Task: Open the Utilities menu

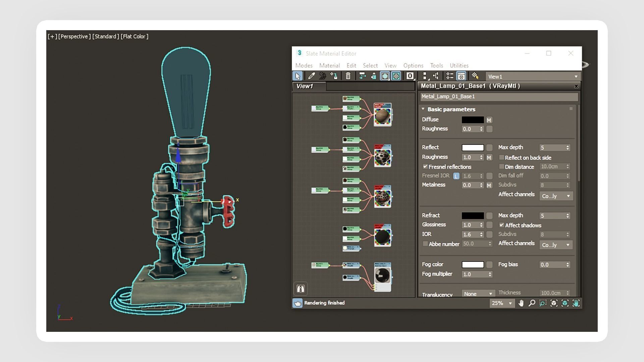Action: tap(459, 66)
